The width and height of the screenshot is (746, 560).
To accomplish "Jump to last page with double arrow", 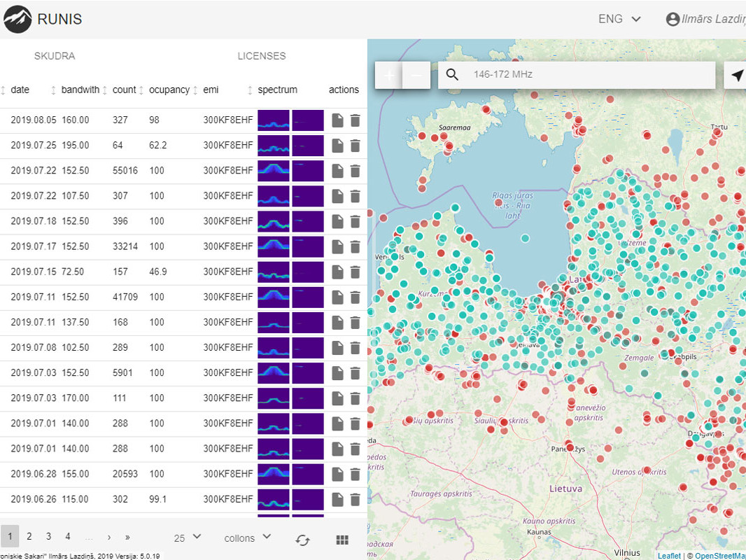I will 127,537.
